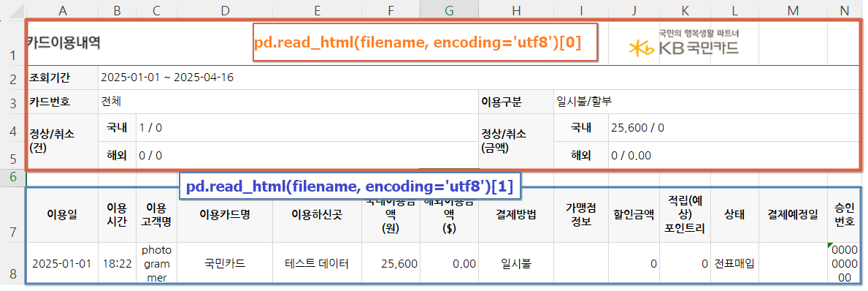Select row 4 header
The height and width of the screenshot is (291, 868).
click(x=12, y=127)
